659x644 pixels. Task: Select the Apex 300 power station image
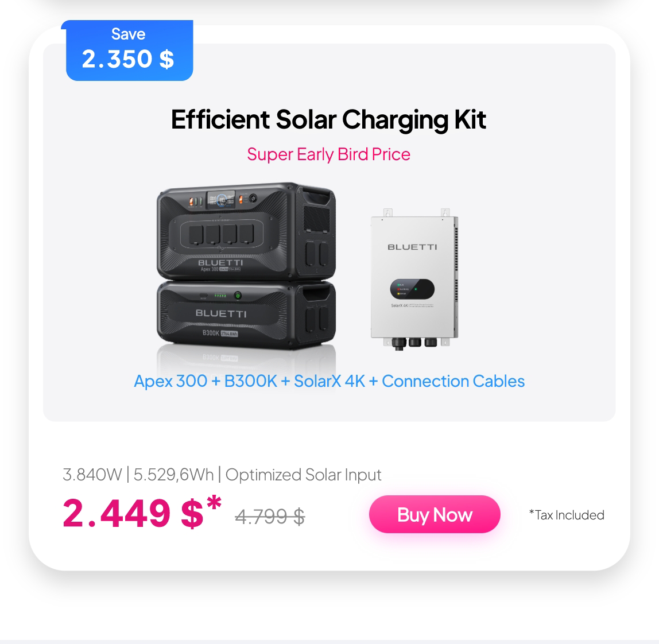coord(246,231)
